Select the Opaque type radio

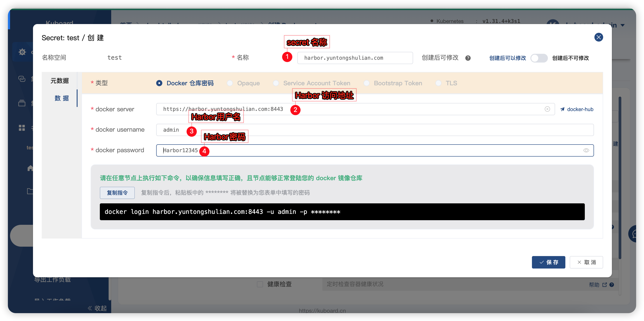(x=230, y=83)
